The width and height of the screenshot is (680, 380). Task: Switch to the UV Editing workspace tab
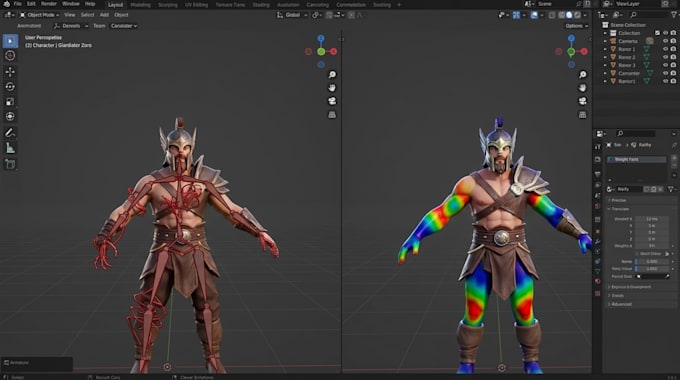tap(196, 5)
